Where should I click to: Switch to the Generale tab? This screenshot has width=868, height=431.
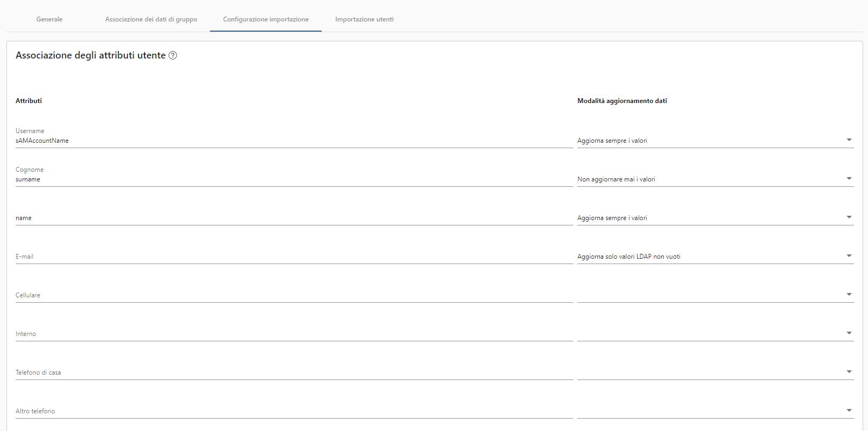pyautogui.click(x=49, y=19)
